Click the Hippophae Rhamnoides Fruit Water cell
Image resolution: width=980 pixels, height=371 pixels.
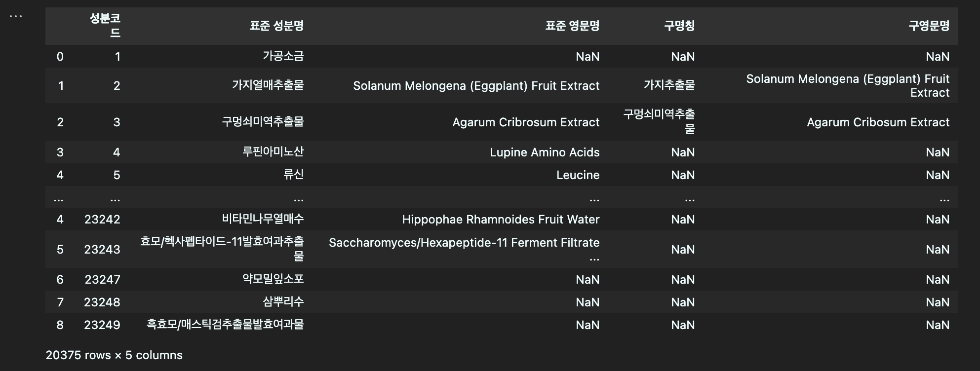(501, 219)
